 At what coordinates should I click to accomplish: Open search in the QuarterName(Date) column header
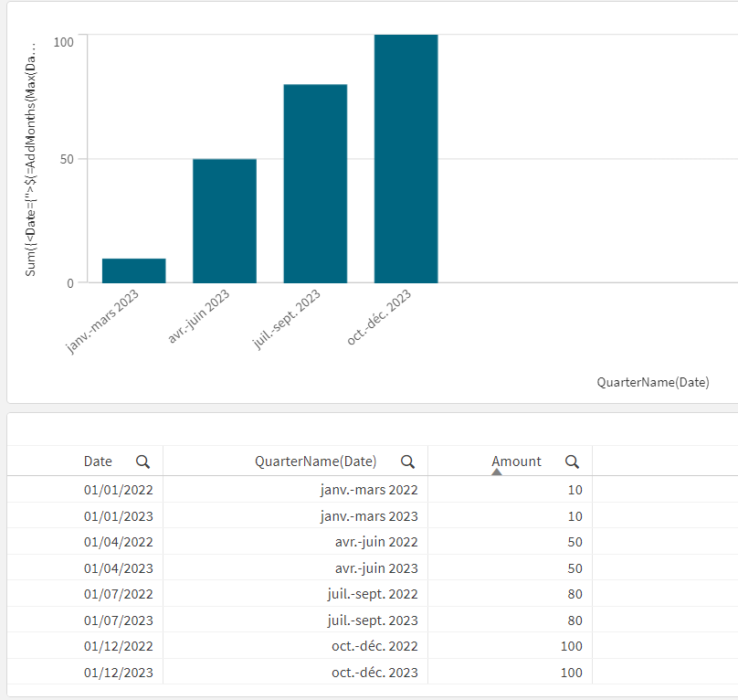coord(407,461)
